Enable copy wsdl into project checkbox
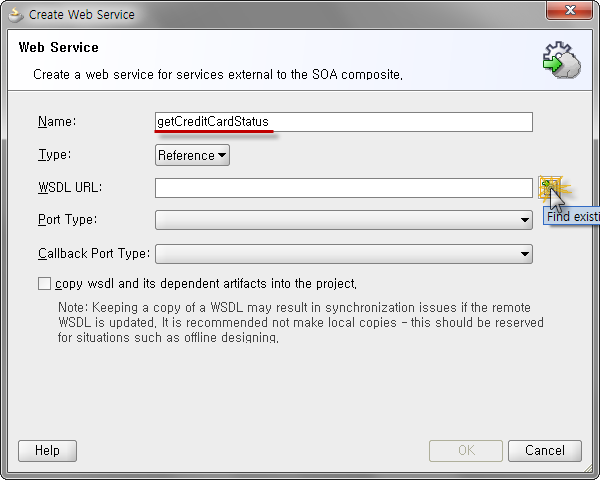600x480 pixels. (x=44, y=284)
